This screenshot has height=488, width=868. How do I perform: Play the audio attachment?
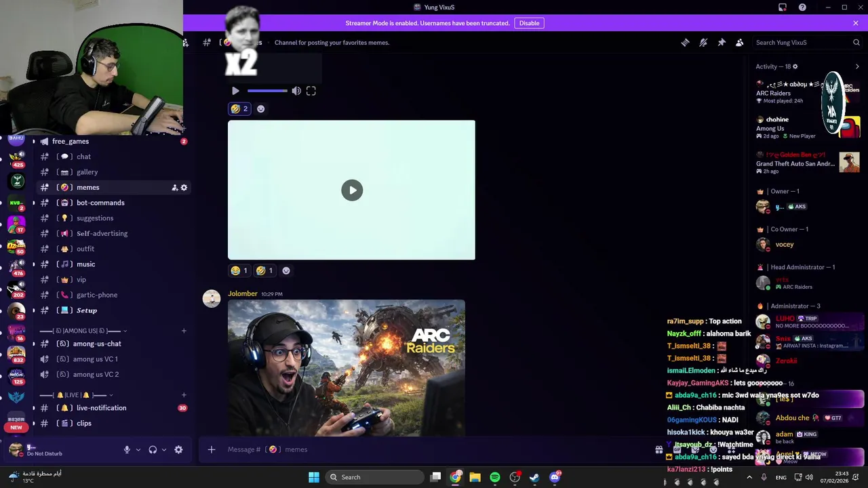[x=235, y=91]
